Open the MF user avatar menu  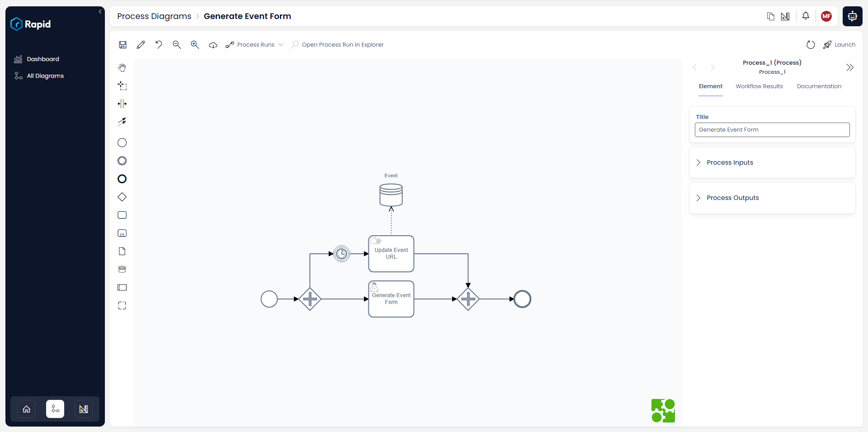pos(826,16)
